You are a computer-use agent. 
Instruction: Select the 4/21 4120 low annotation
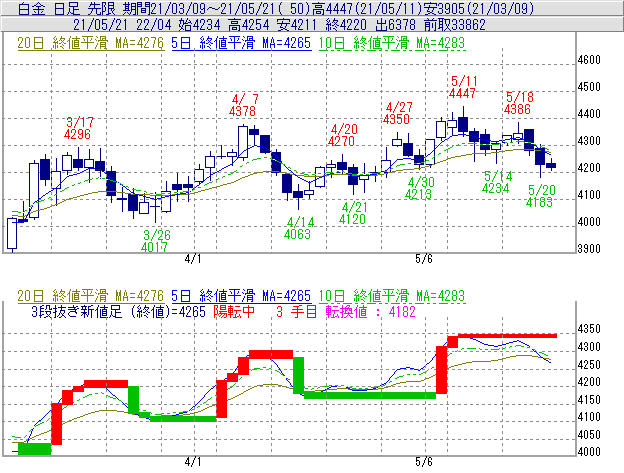[x=353, y=213]
